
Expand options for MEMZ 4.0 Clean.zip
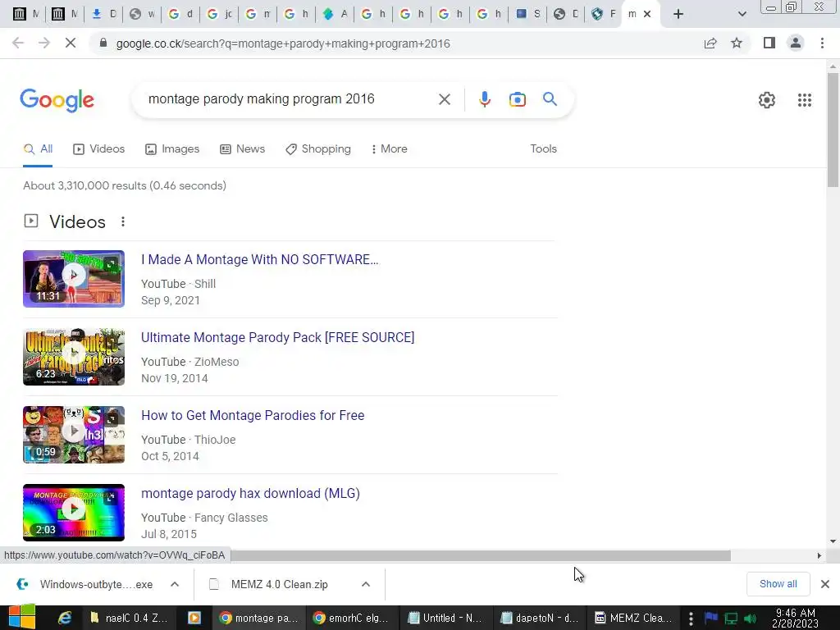(x=365, y=584)
